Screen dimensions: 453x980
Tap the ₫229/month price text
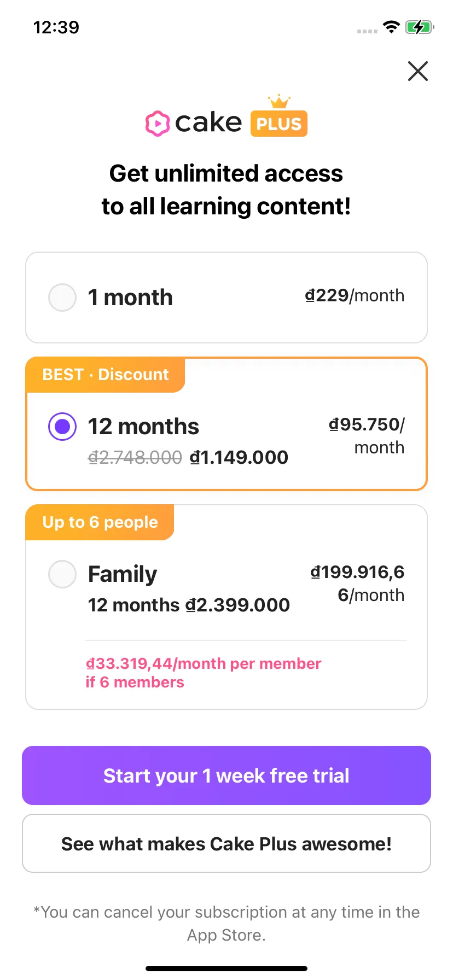point(355,295)
